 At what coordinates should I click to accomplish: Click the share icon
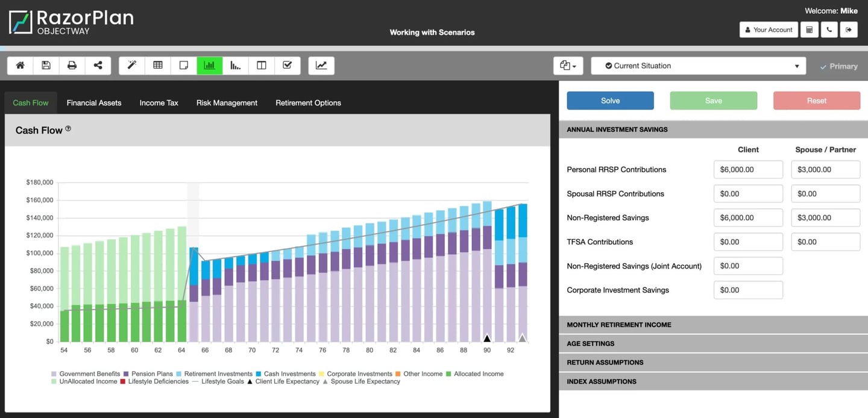[98, 66]
